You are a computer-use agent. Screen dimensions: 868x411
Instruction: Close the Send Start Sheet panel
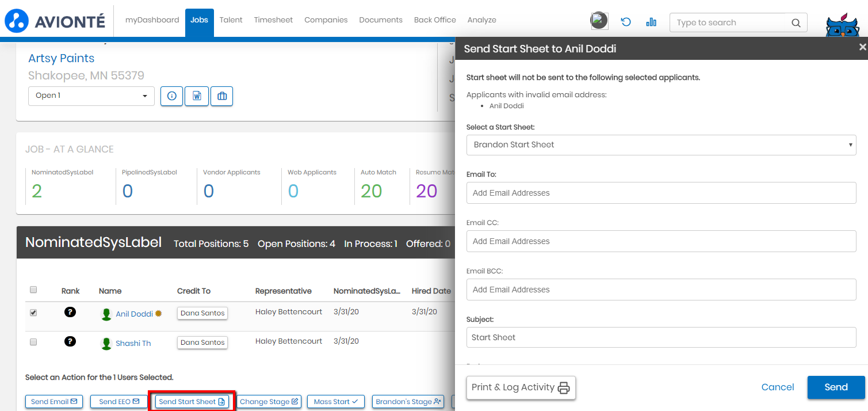coord(862,47)
